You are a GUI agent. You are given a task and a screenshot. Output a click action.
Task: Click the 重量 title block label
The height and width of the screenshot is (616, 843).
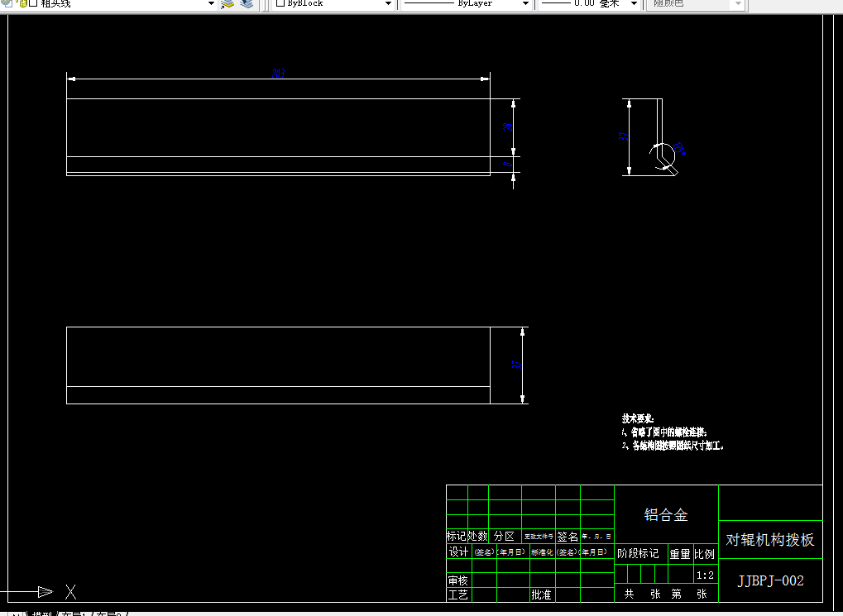pyautogui.click(x=679, y=554)
